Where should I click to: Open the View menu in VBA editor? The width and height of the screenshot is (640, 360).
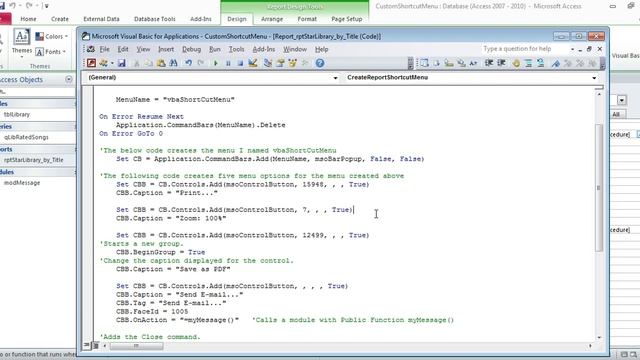coord(143,49)
